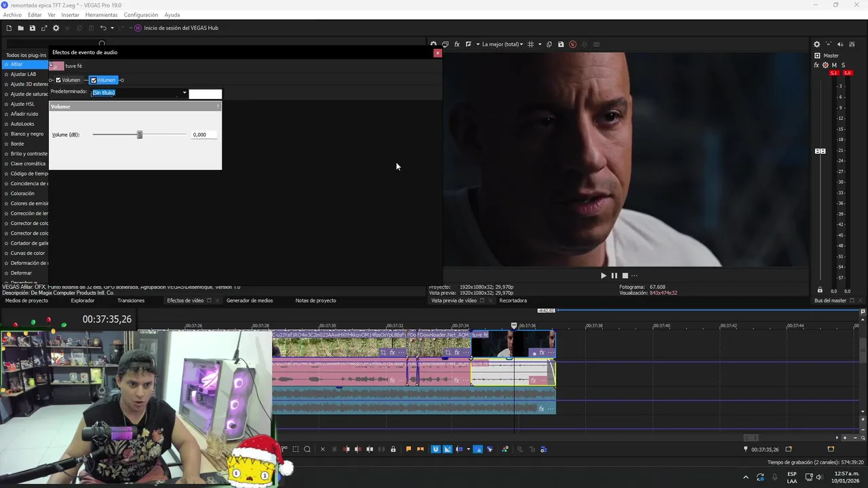The image size is (868, 488).
Task: Click the timeline playhead cursor marker
Action: coord(513,325)
